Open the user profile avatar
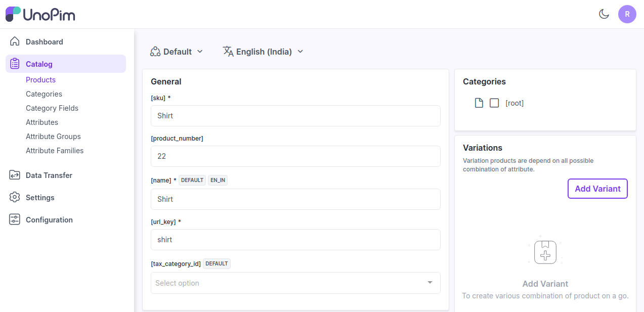This screenshot has width=644, height=312. coord(627,14)
